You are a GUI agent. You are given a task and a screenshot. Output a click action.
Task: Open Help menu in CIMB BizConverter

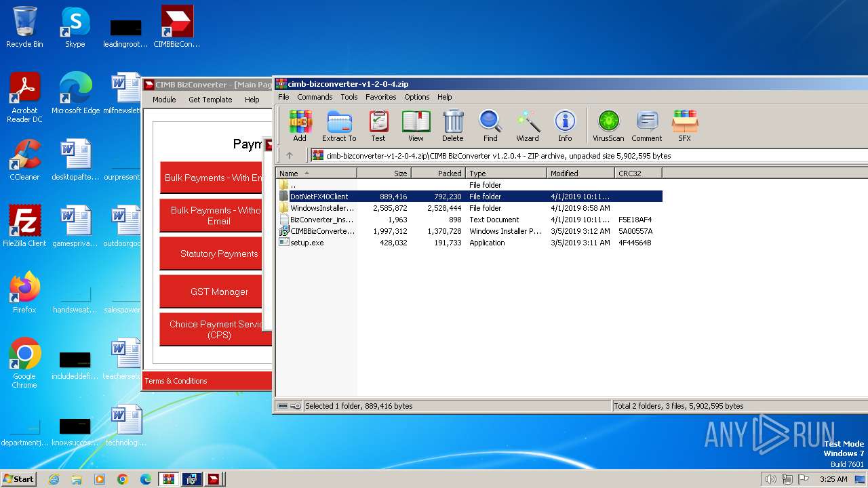(252, 100)
